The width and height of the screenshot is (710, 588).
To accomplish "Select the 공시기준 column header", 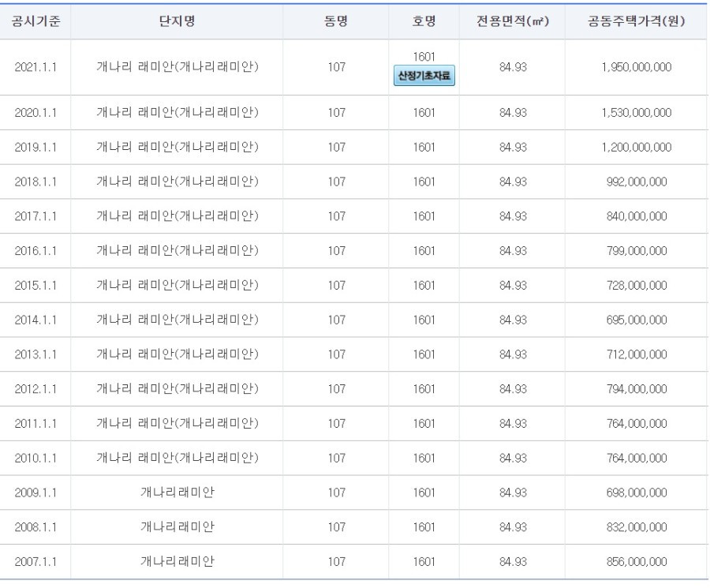I will pyautogui.click(x=35, y=21).
